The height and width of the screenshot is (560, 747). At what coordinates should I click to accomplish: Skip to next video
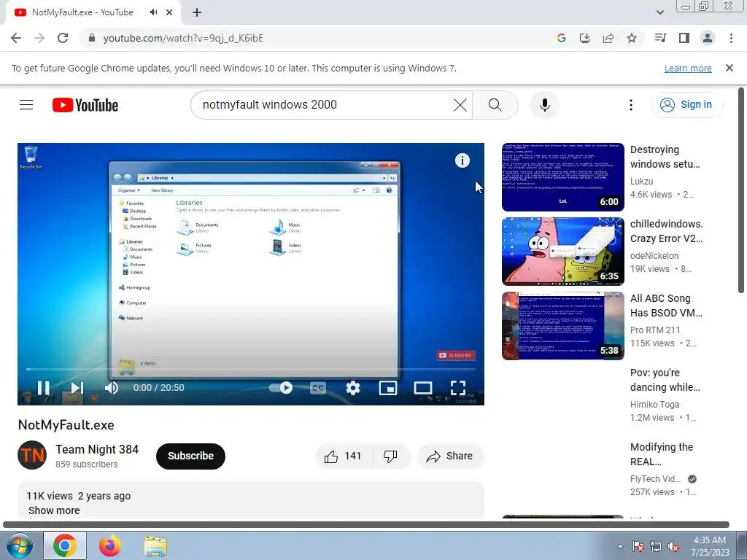tap(77, 388)
